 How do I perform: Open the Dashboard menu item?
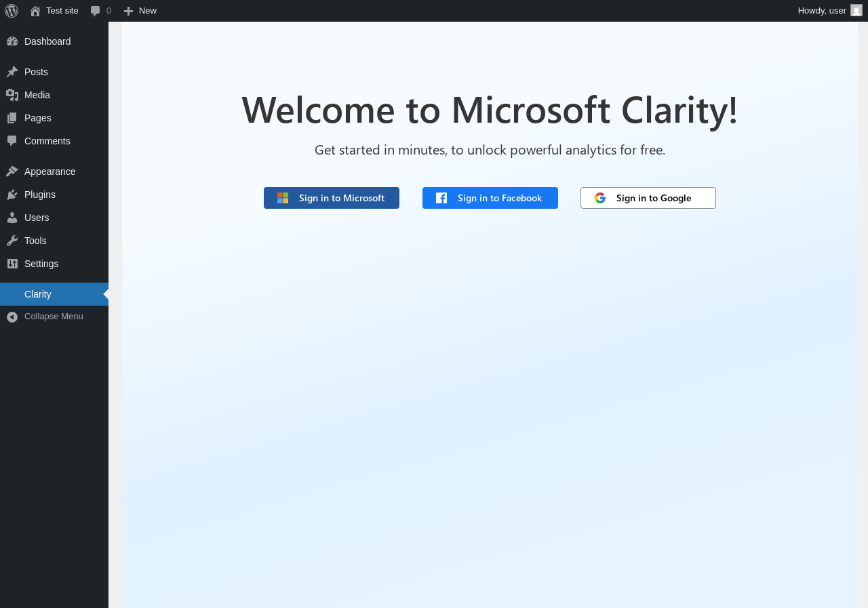54,41
